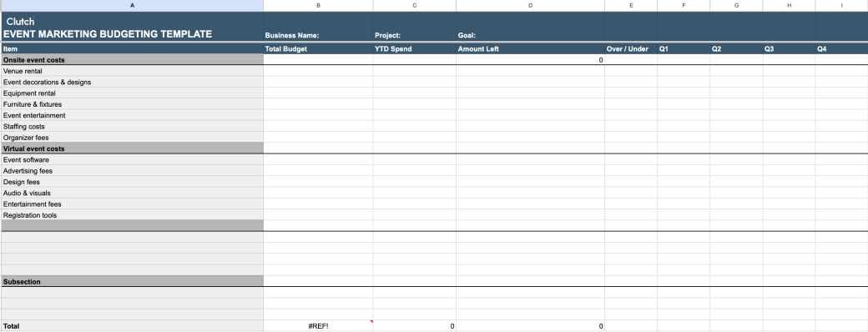Select column F header
Image resolution: width=868 pixels, height=332 pixels.
point(684,6)
